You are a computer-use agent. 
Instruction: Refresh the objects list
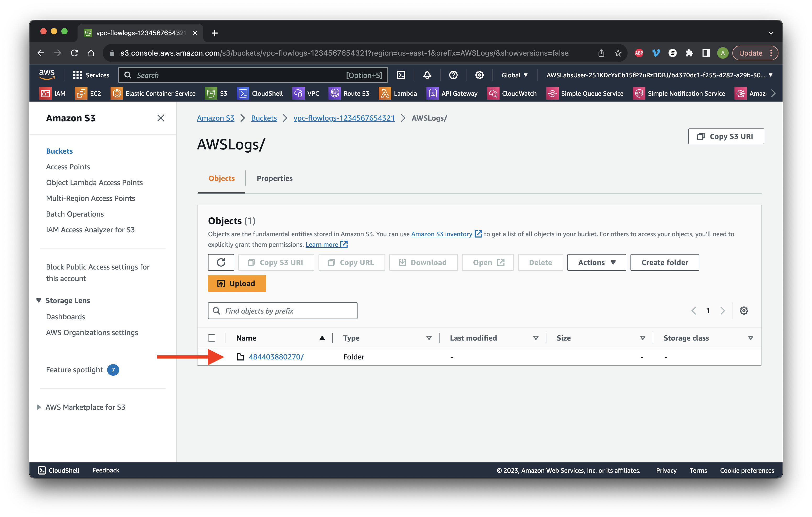pyautogui.click(x=221, y=262)
